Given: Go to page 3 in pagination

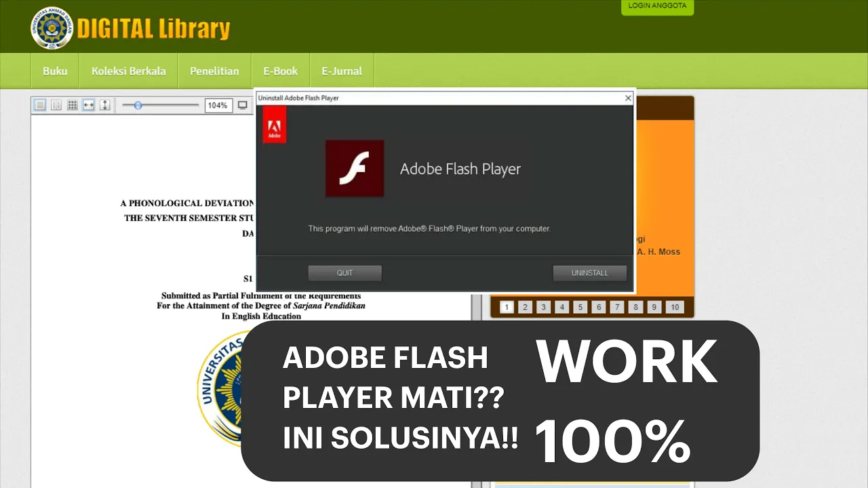Looking at the screenshot, I should coord(543,307).
